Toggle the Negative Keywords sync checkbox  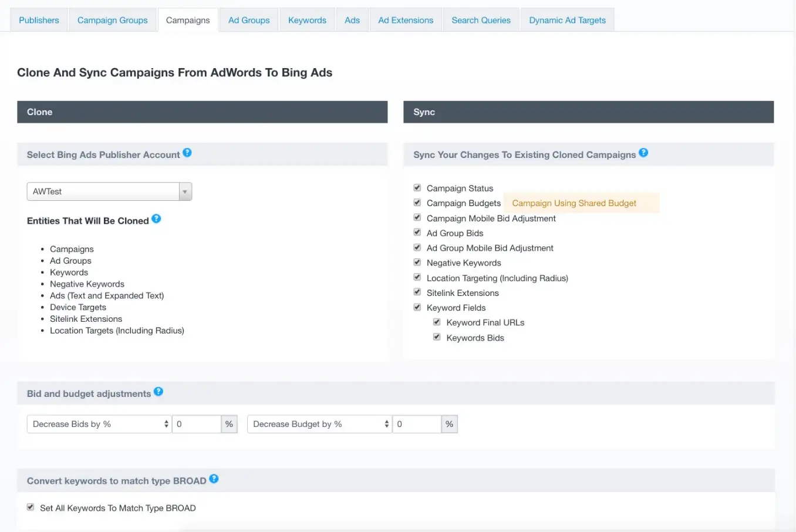(417, 262)
